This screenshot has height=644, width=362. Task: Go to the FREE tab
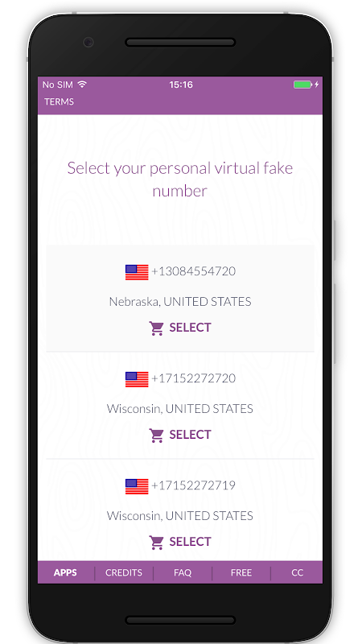241,572
